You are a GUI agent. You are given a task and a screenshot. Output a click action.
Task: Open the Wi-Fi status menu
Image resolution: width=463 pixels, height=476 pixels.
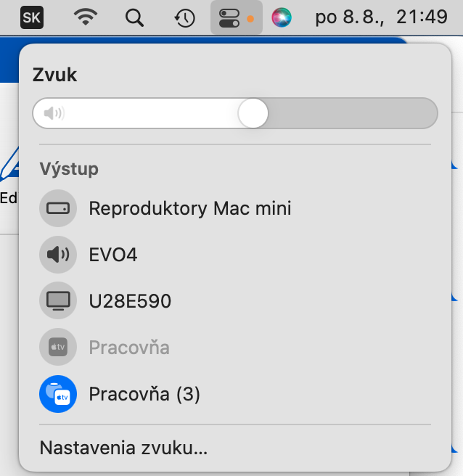click(86, 17)
